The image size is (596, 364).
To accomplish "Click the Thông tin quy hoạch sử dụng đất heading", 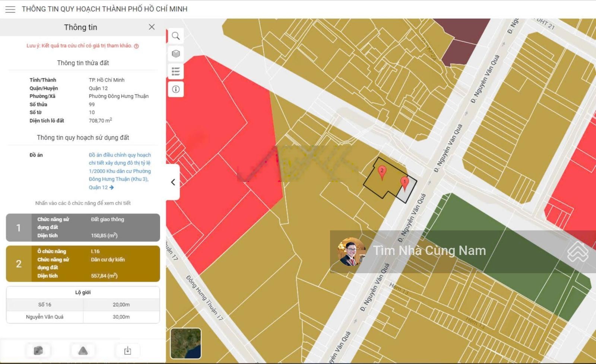I will click(83, 138).
